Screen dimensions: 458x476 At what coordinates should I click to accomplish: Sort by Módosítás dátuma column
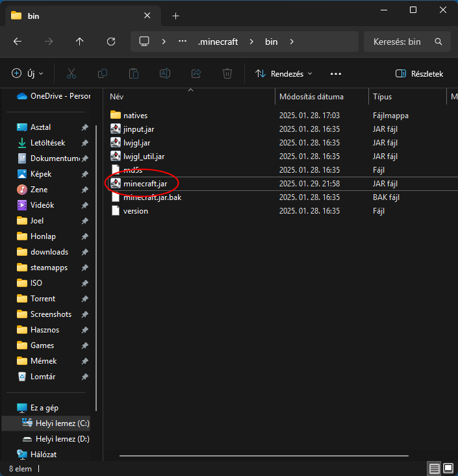(x=311, y=97)
